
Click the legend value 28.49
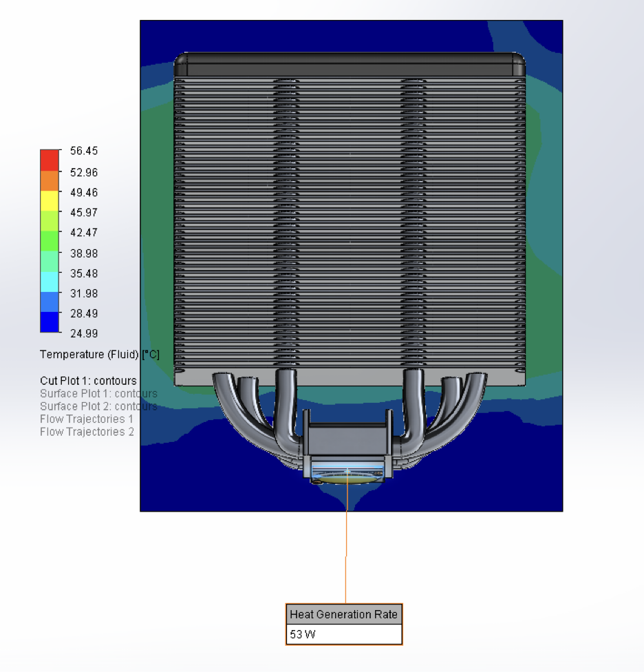pos(84,313)
